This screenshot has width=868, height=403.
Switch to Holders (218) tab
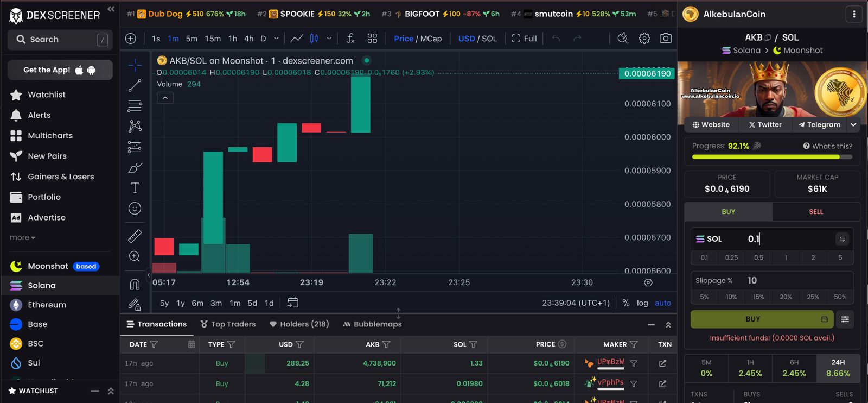pyautogui.click(x=299, y=324)
